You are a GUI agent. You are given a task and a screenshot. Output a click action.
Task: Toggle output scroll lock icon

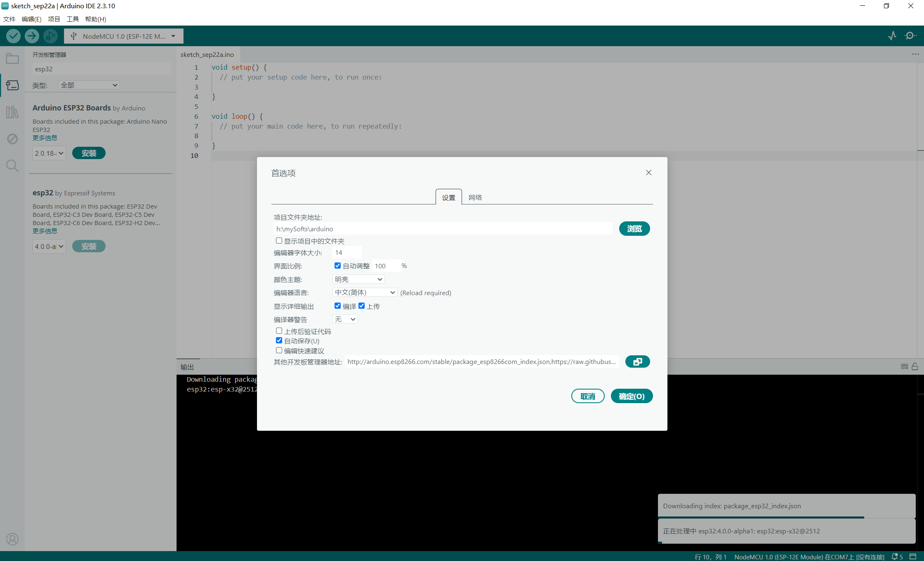pos(915,366)
